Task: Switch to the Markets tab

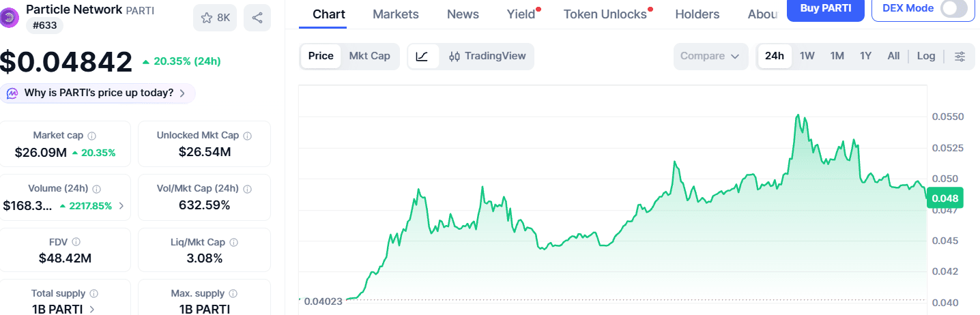Action: 396,14
